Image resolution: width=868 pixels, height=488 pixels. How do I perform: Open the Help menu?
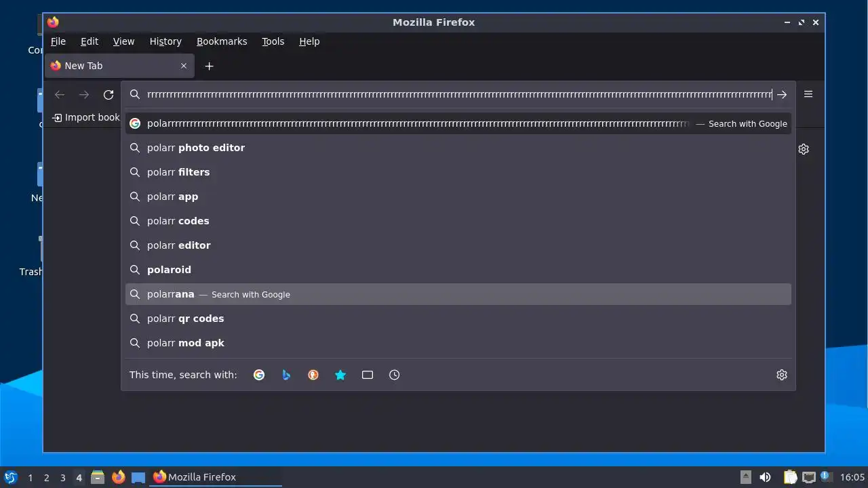(309, 41)
